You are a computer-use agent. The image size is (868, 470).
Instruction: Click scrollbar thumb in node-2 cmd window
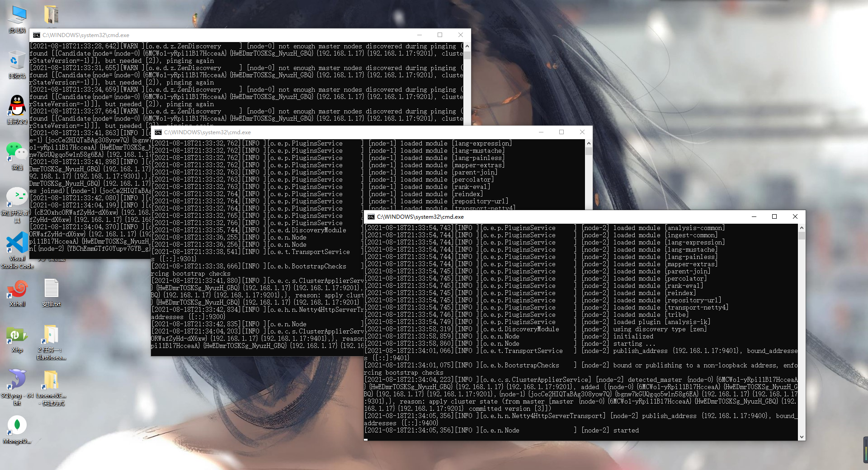[x=802, y=235]
